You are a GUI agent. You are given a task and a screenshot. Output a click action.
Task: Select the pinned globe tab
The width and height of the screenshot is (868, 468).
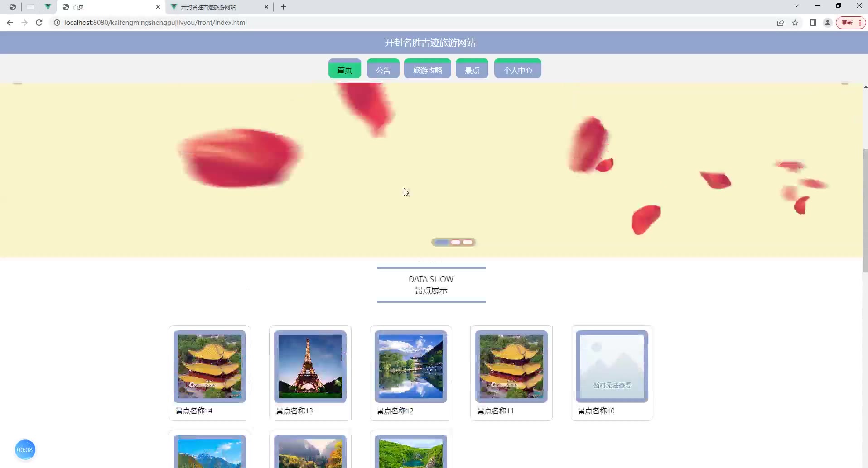13,7
